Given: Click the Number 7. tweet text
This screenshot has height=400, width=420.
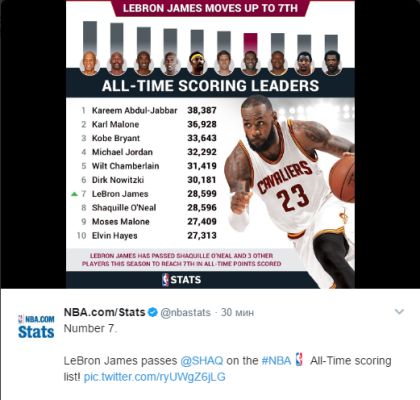Looking at the screenshot, I should [x=90, y=329].
